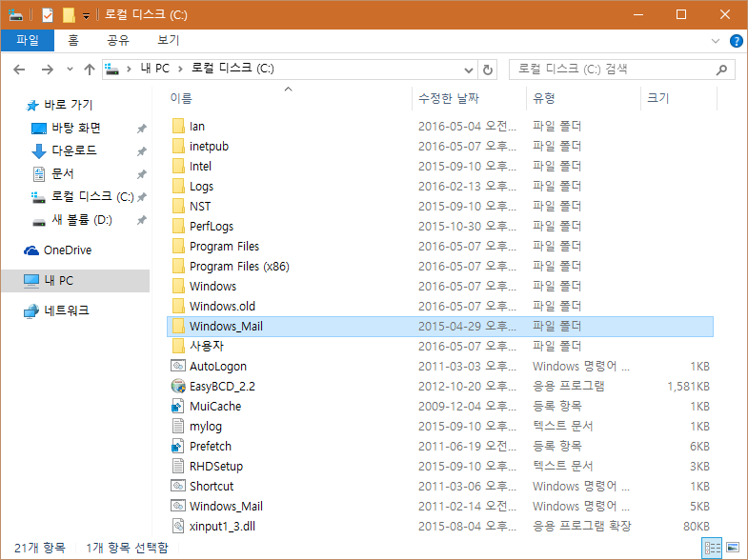The image size is (748, 560).
Task: Open the 보기 ribbon tab
Action: [168, 40]
